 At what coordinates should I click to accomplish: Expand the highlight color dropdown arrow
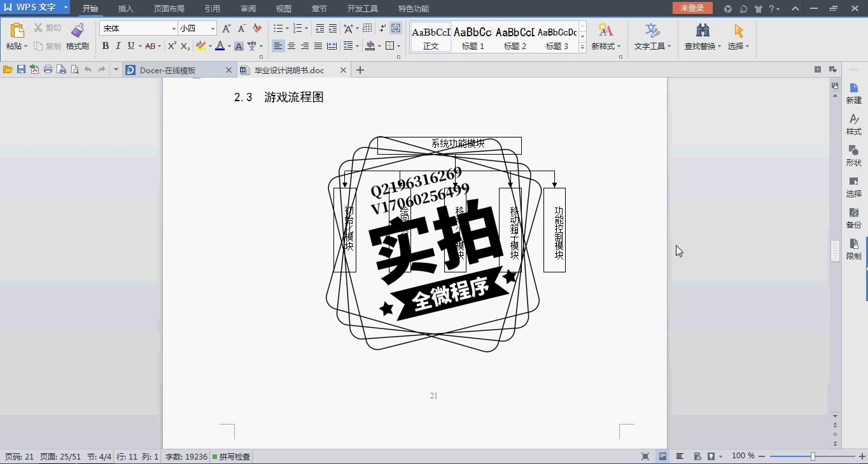pos(210,46)
